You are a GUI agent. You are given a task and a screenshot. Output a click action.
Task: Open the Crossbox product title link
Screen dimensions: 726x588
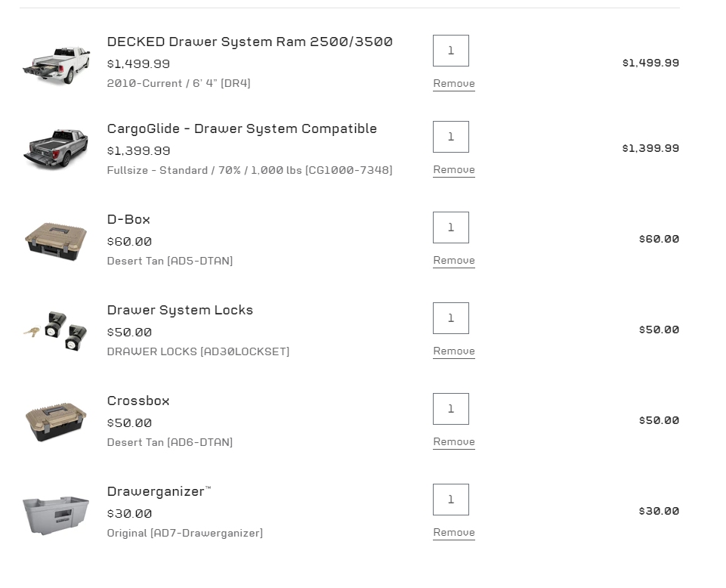pos(138,401)
